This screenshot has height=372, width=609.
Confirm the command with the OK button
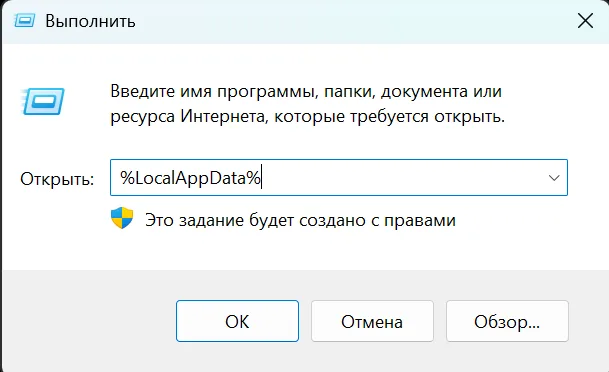click(x=237, y=321)
